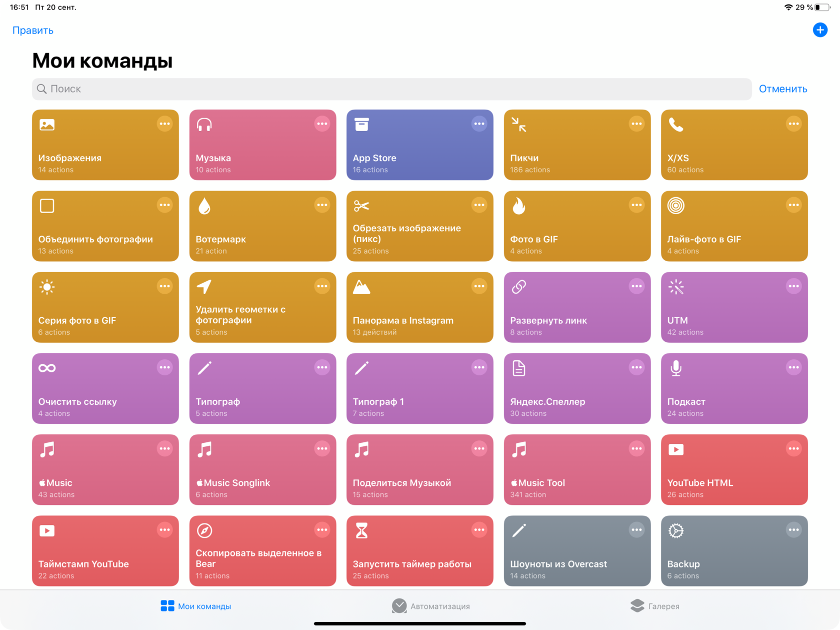Open ellipsis menu on Music 43 actions card
The width and height of the screenshot is (840, 630).
164,448
